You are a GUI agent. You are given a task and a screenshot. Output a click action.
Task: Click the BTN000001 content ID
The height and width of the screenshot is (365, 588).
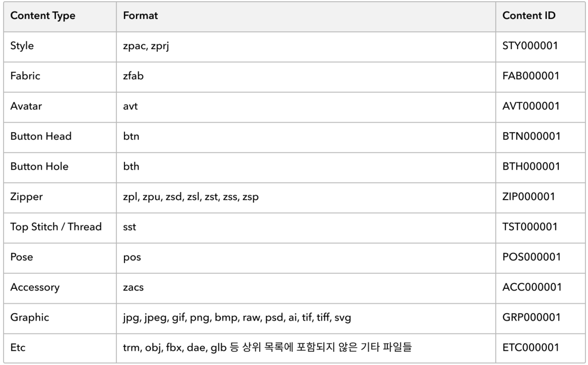pyautogui.click(x=531, y=136)
